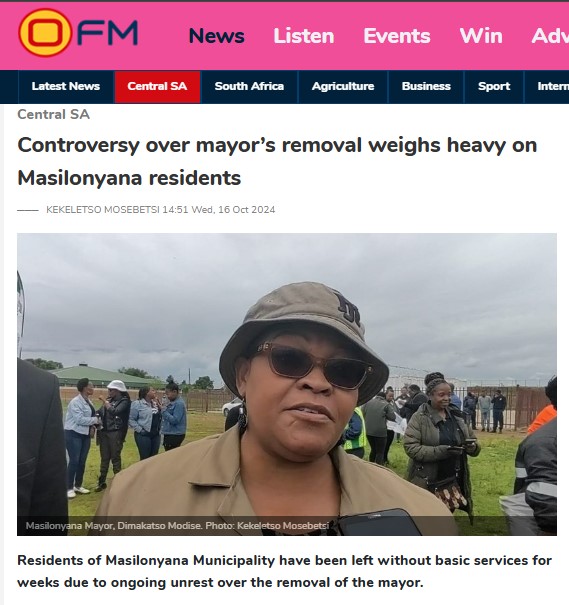Switch to the South Africa tab
The width and height of the screenshot is (569, 605).
[x=249, y=86]
